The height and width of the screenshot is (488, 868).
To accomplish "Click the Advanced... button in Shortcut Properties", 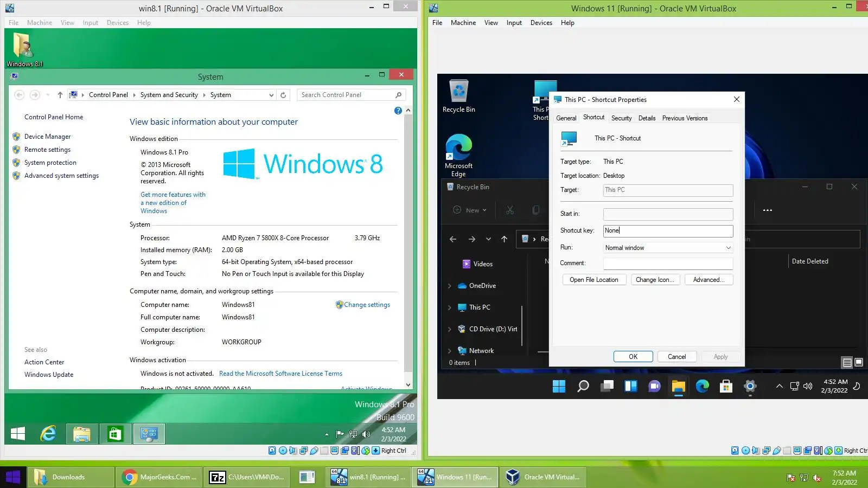I will point(709,280).
